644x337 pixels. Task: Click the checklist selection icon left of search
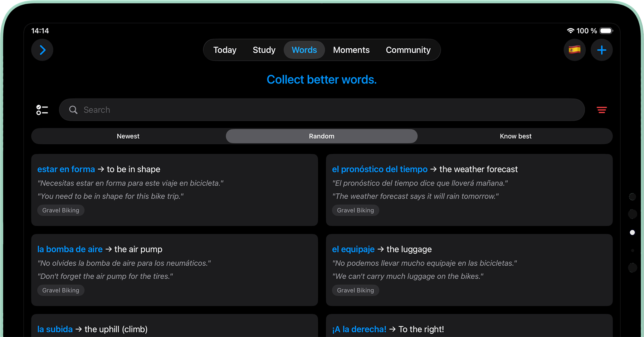[x=42, y=110]
